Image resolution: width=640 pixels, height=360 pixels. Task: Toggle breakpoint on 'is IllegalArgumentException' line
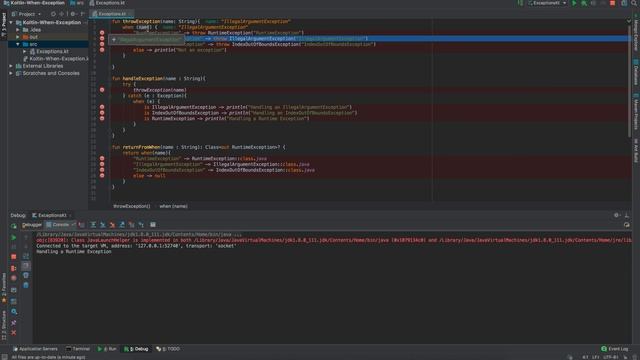[x=102, y=107]
